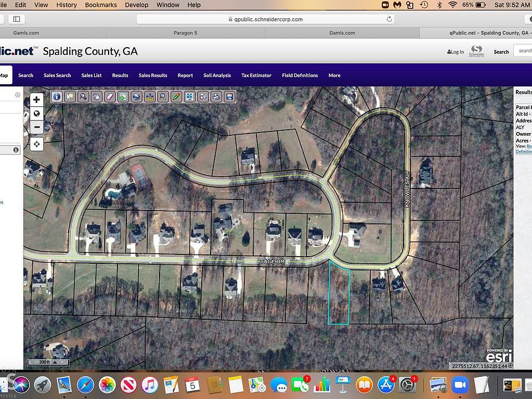Image resolution: width=532 pixels, height=399 pixels.
Task: Open Time Machine menu bar icon
Action: tap(424, 5)
